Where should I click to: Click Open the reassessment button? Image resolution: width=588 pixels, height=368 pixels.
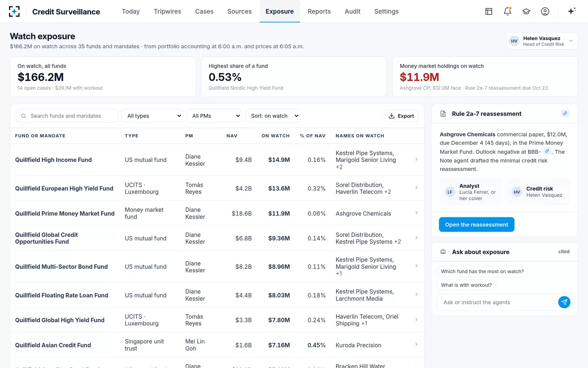pyautogui.click(x=477, y=224)
